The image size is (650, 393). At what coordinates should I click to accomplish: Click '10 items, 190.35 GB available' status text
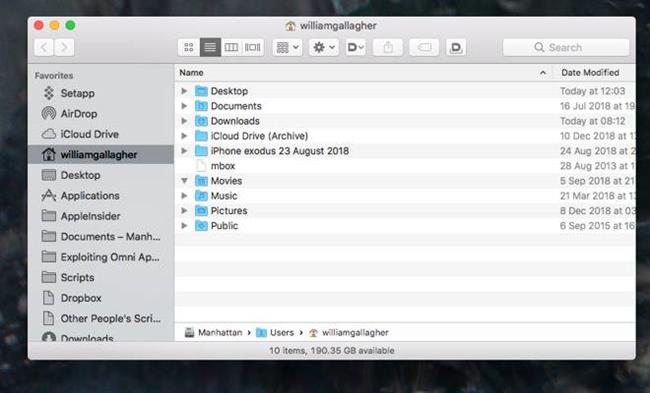tap(332, 351)
